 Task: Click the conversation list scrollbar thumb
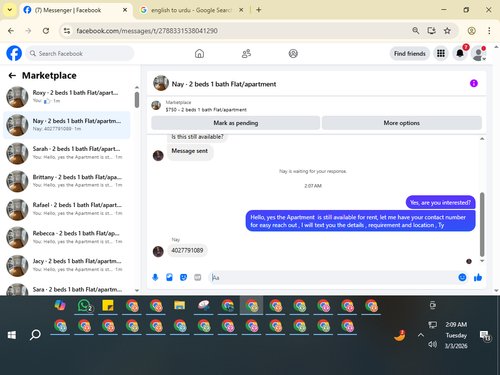tap(137, 100)
